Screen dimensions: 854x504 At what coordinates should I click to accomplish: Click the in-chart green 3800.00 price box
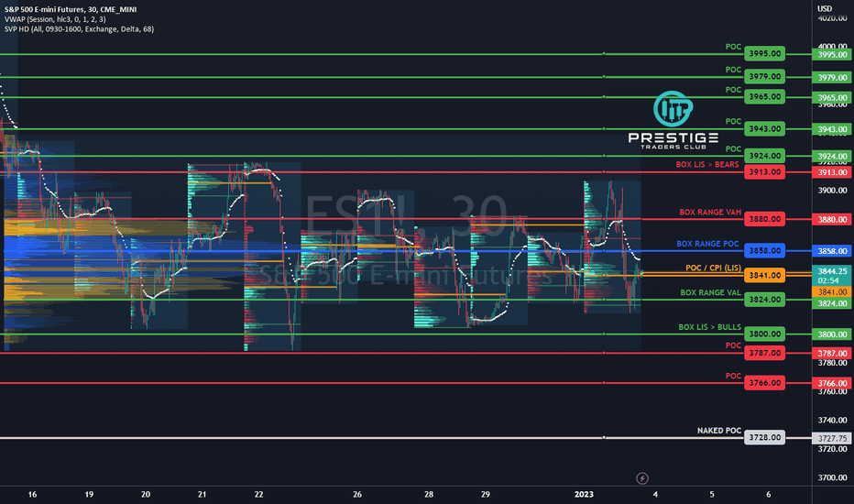click(765, 334)
